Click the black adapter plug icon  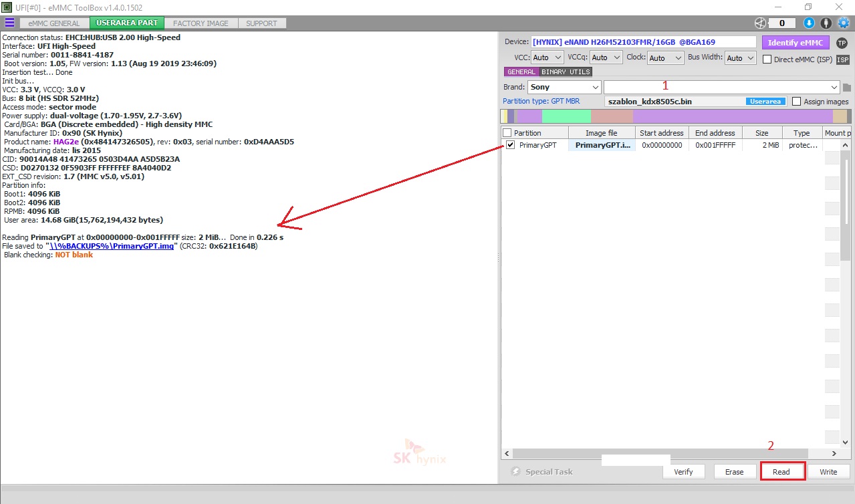coord(826,23)
